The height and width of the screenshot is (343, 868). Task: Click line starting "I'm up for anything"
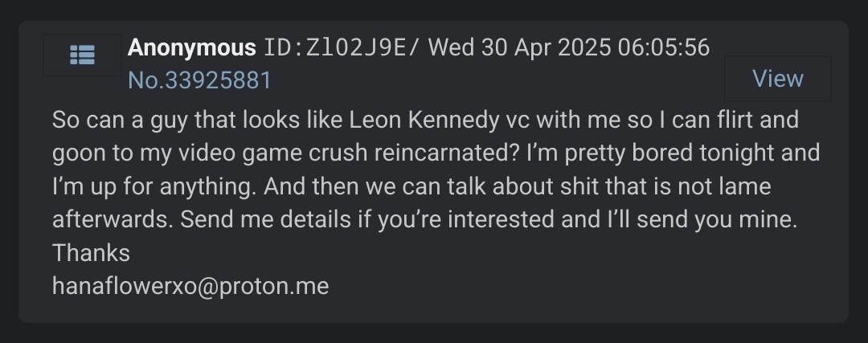point(411,186)
